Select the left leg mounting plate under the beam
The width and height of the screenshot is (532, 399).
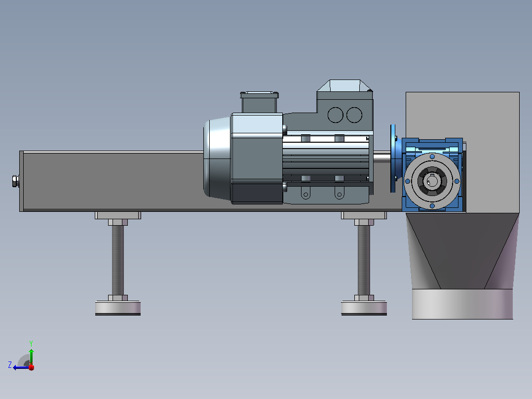pyautogui.click(x=118, y=215)
